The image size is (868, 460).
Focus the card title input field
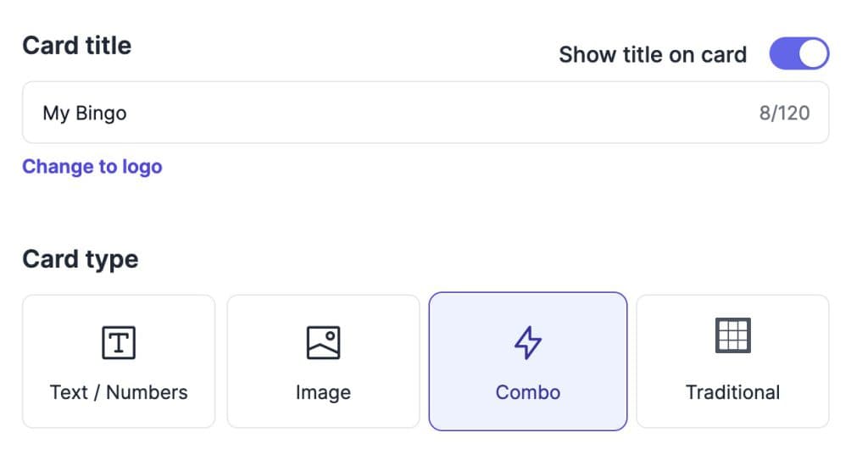pyautogui.click(x=424, y=113)
